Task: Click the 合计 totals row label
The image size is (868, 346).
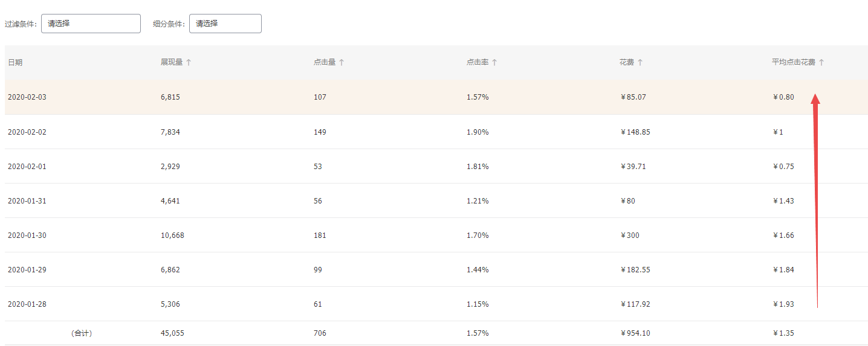Action: [82, 333]
